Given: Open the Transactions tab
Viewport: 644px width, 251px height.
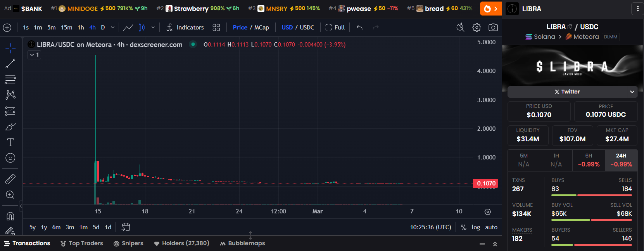Looking at the screenshot, I should tap(27, 243).
